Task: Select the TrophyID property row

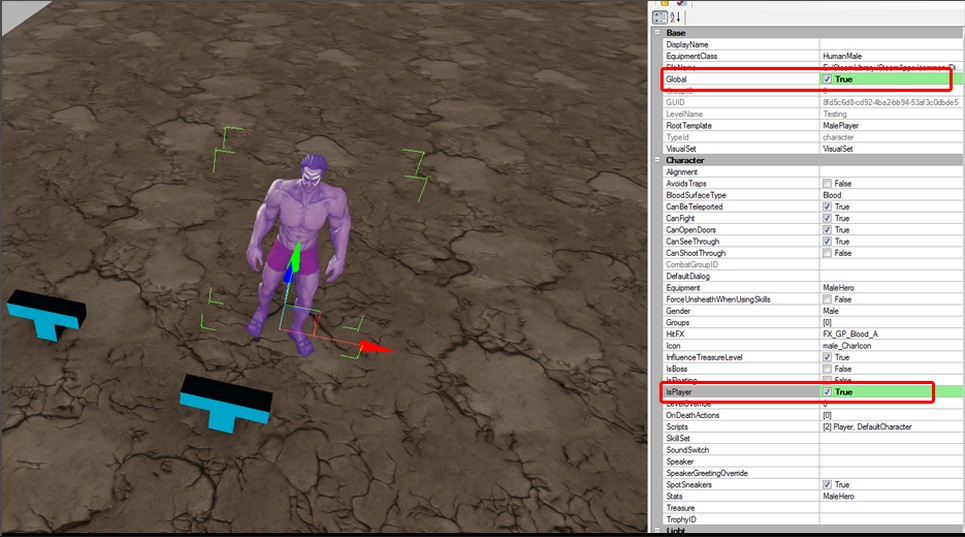Action: point(813,520)
